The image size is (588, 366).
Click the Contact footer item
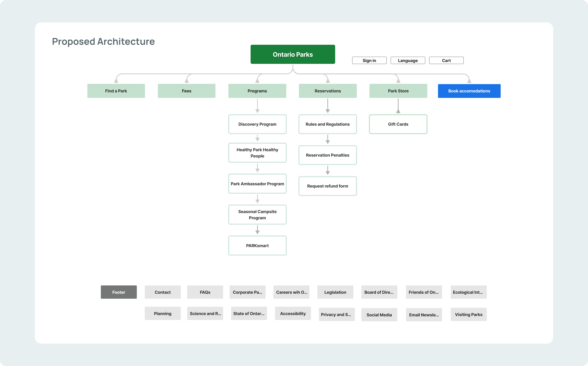163,292
